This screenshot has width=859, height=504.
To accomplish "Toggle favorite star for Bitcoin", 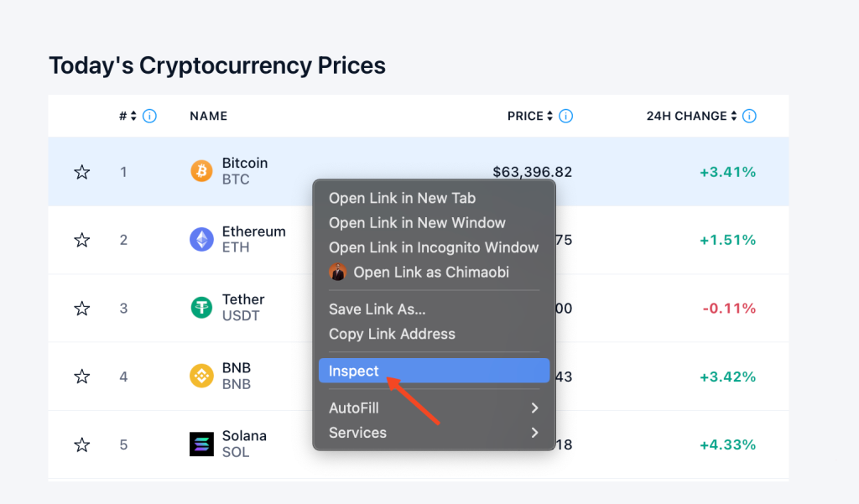I will [82, 172].
